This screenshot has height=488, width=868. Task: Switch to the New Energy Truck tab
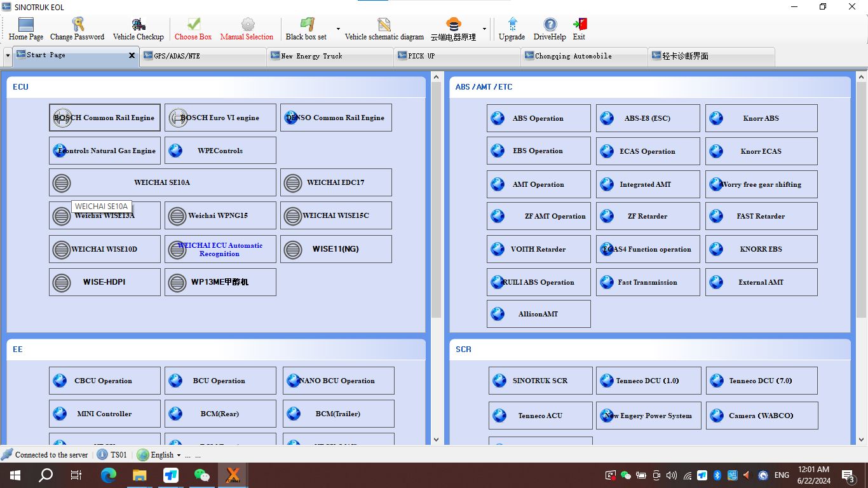(x=329, y=56)
